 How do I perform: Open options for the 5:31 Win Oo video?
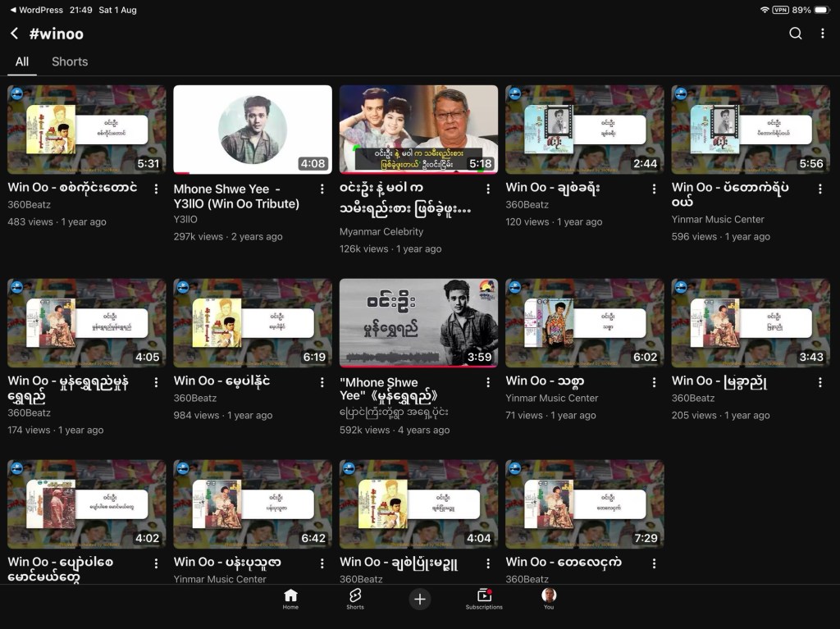coord(156,189)
